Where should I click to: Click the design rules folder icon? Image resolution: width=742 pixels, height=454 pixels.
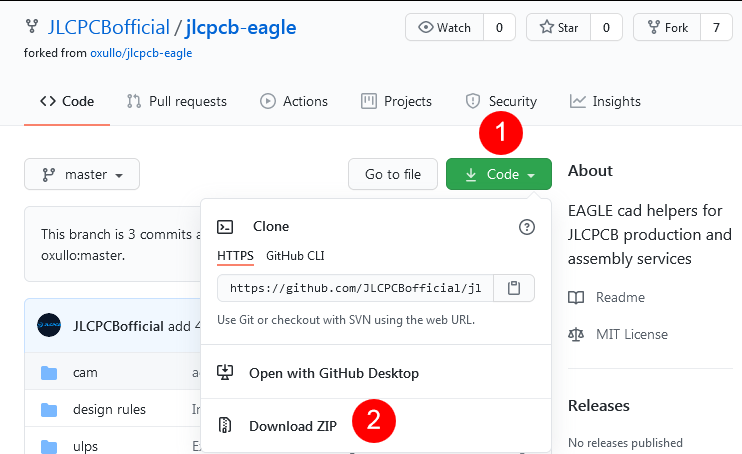[x=49, y=410]
